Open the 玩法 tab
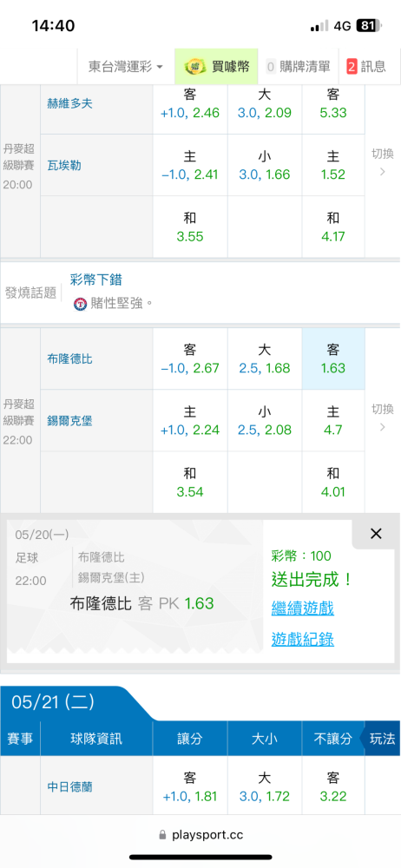 tap(382, 739)
